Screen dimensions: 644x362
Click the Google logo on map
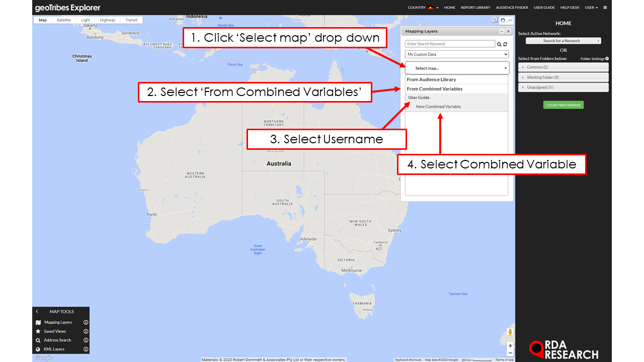(43, 358)
